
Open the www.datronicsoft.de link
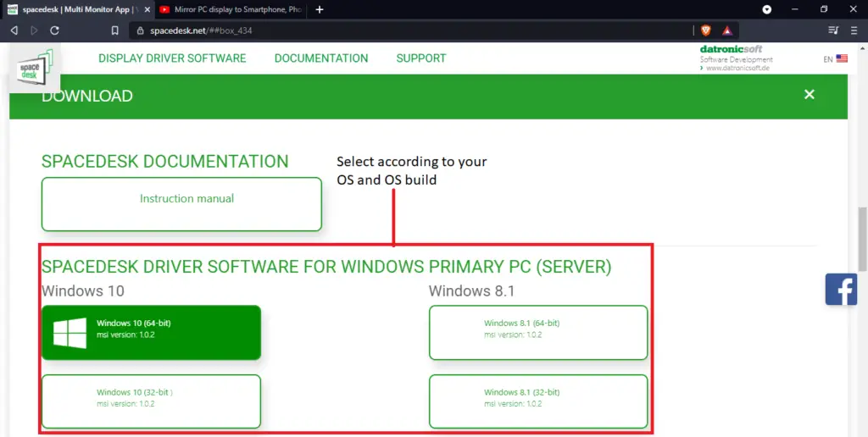(x=737, y=68)
